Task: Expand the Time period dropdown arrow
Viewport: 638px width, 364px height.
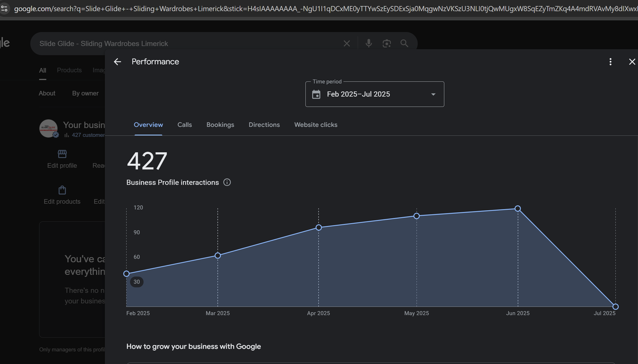Action: 433,94
